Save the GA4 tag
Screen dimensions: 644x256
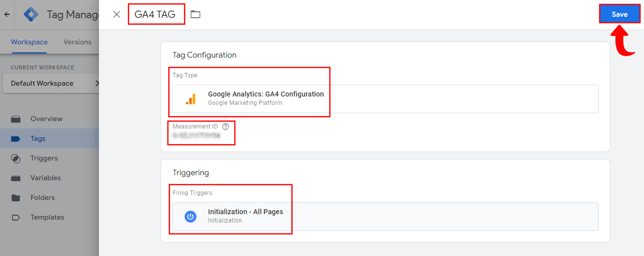click(x=619, y=14)
